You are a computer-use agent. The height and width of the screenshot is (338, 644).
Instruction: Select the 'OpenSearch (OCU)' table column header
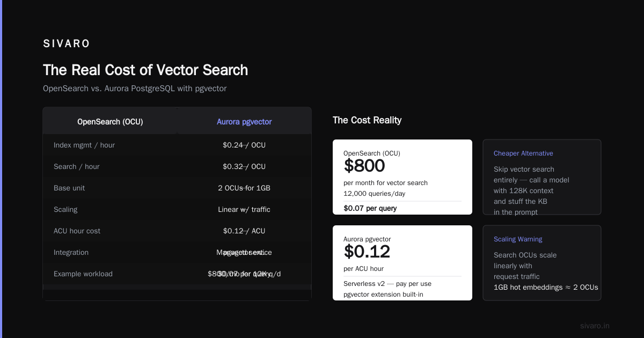(110, 122)
